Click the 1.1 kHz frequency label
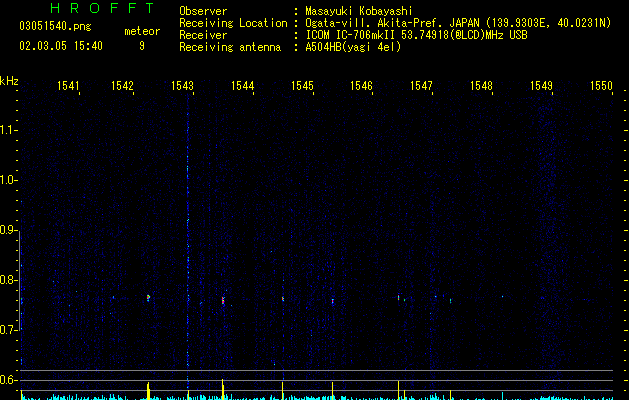Viewport: 629px width, 400px height. tap(8, 130)
